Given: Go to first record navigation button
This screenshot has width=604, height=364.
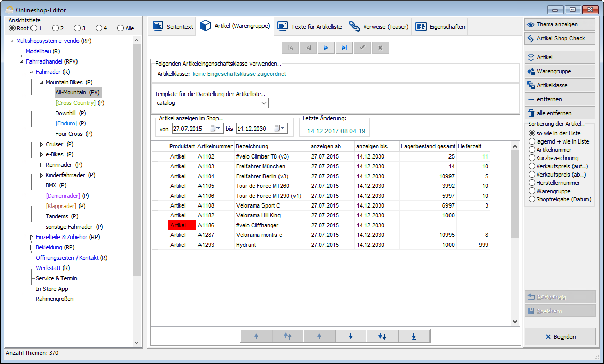Looking at the screenshot, I should click(x=290, y=48).
